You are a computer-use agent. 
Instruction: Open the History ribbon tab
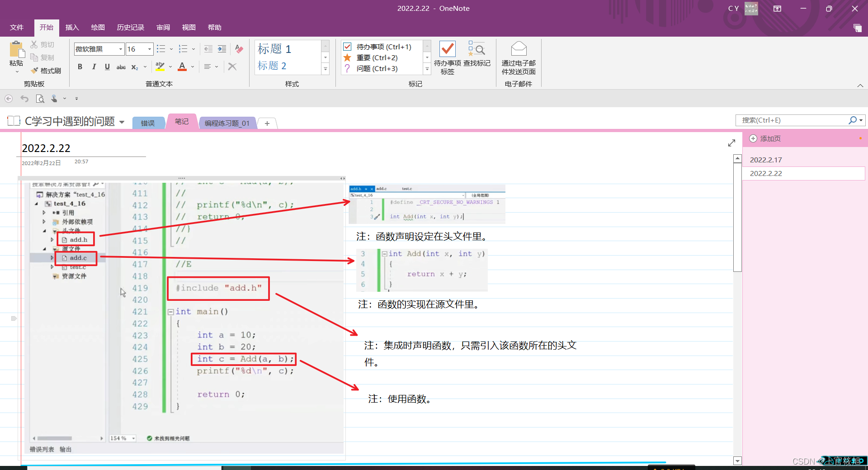coord(130,27)
